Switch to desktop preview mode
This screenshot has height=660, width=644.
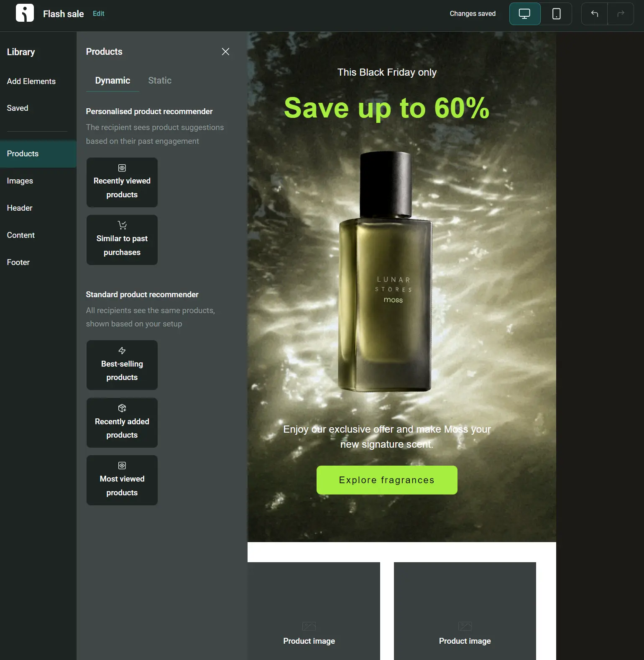coord(524,14)
